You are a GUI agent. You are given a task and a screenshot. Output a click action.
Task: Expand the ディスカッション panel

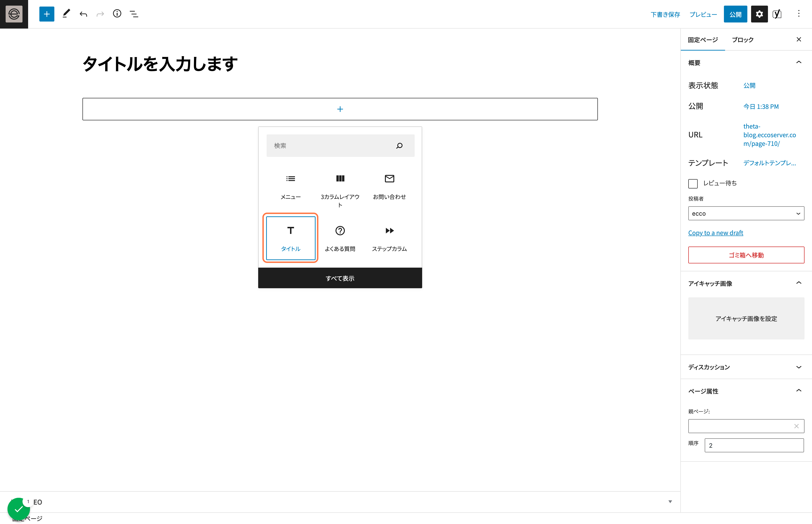[799, 367]
